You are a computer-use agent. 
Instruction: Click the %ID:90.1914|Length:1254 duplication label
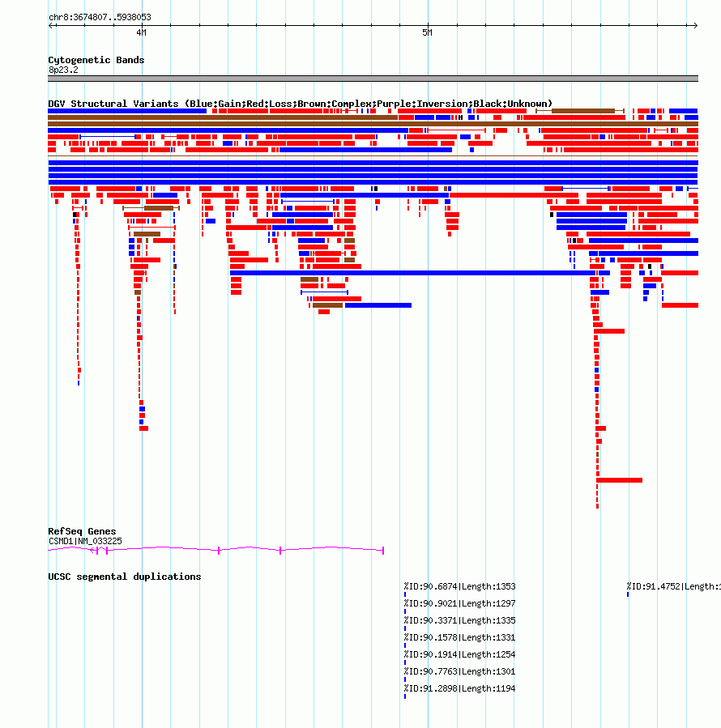coord(459,654)
